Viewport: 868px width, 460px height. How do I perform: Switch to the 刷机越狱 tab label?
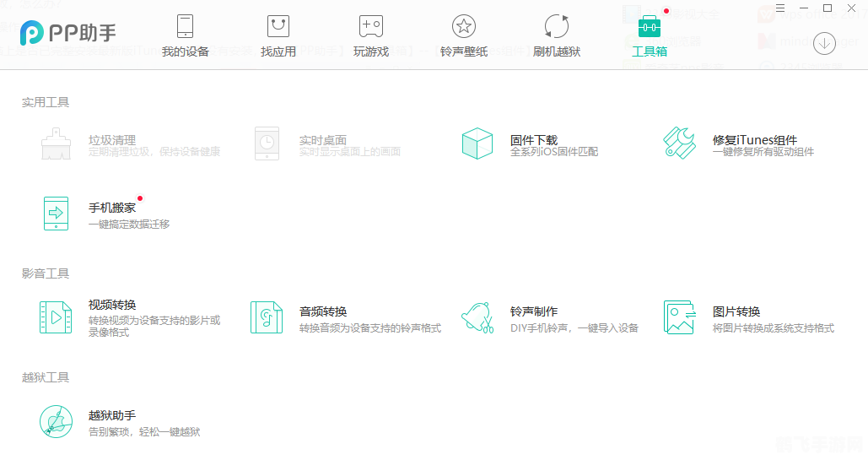coord(557,51)
